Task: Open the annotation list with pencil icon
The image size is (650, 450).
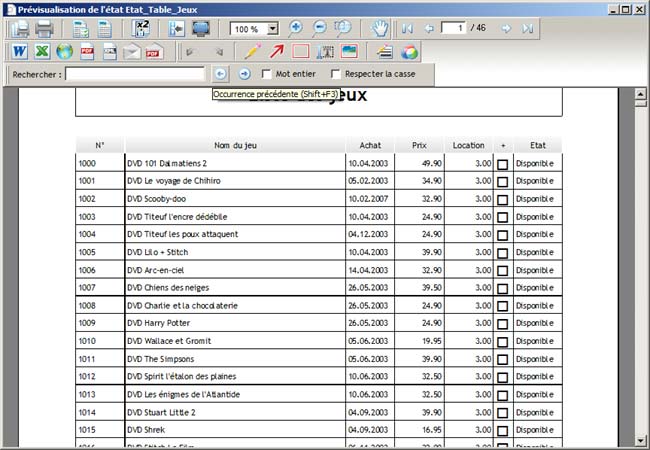Action: coord(385,52)
